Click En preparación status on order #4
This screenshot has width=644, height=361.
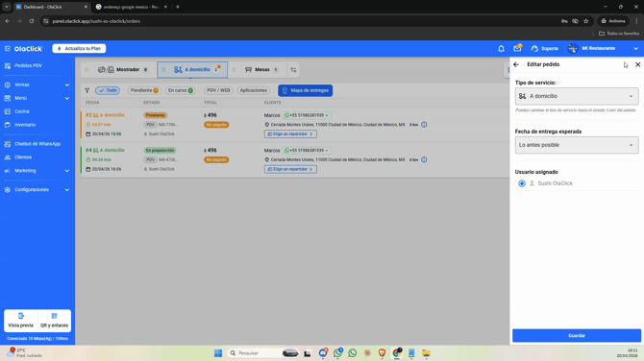[x=160, y=151]
